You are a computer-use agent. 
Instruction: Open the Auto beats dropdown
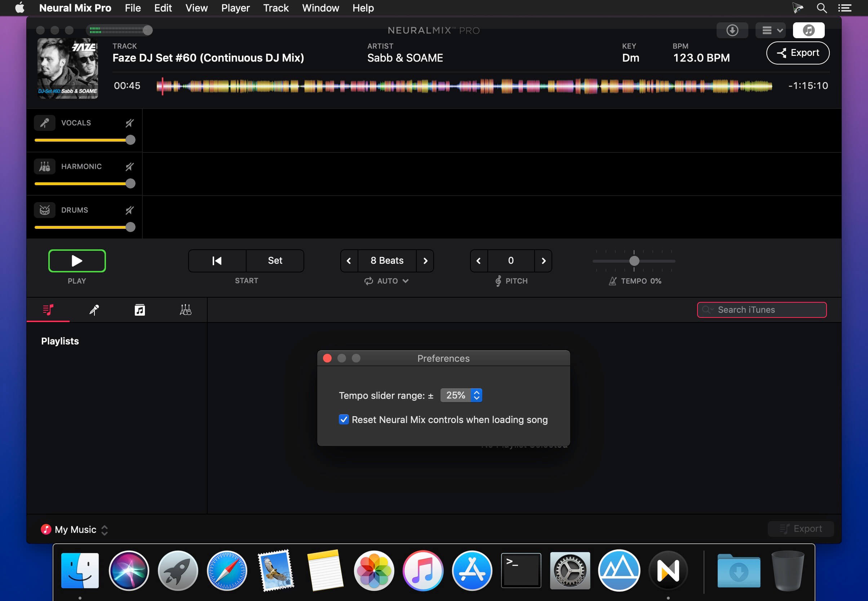pos(386,281)
